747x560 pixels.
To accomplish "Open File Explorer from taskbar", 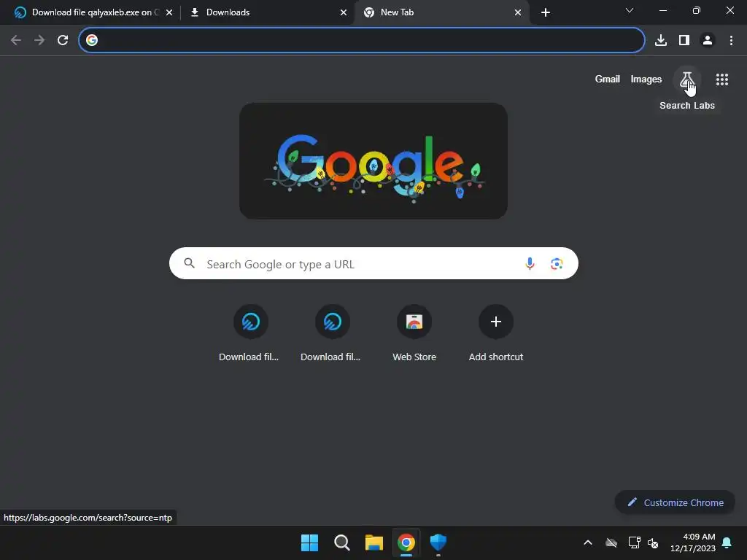I will 374,542.
